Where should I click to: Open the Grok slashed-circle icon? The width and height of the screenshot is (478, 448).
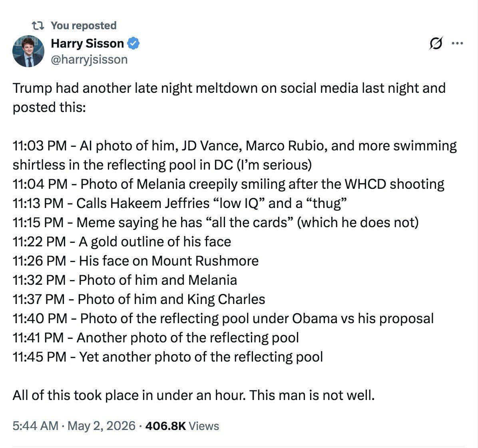tap(436, 43)
